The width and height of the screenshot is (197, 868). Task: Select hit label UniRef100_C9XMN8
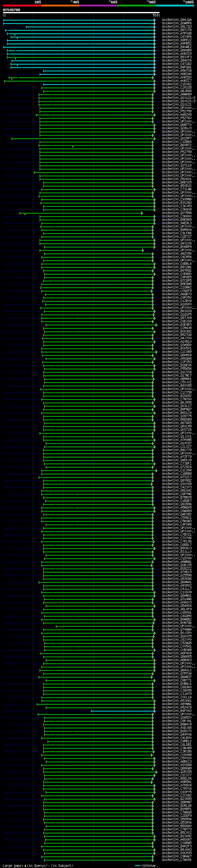coord(177,200)
